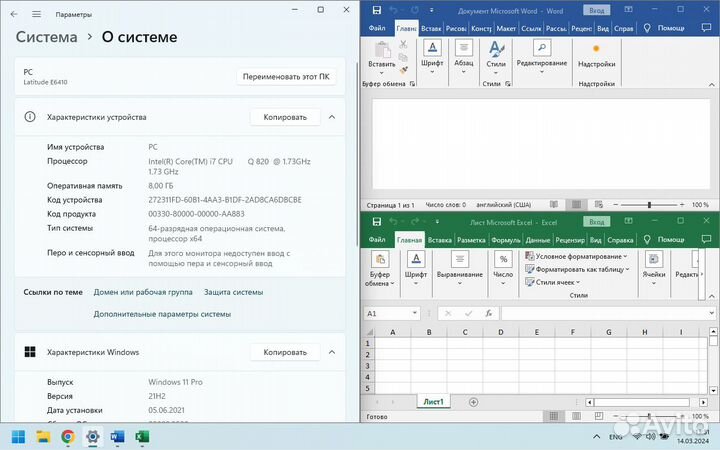Expand the Excel formula bar
The width and height of the screenshot is (720, 450).
tap(711, 313)
